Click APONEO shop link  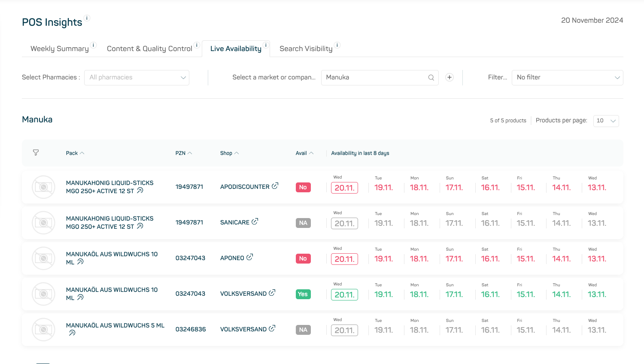(x=232, y=258)
